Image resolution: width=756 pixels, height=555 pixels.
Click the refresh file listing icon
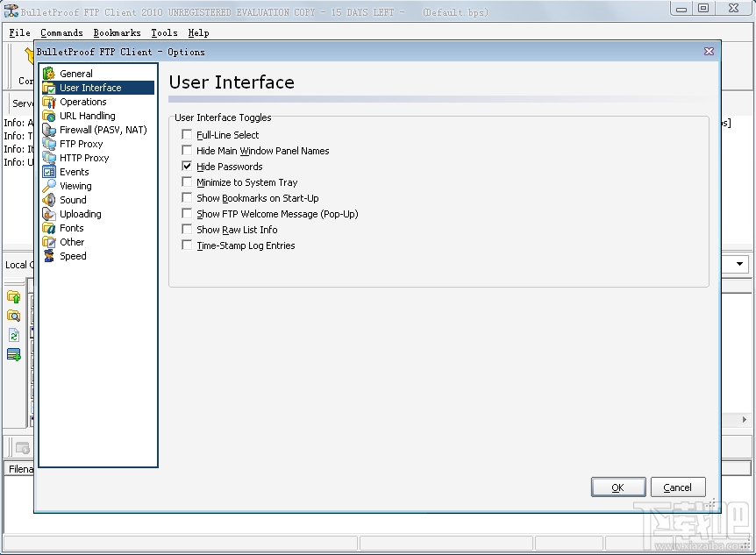(16, 335)
